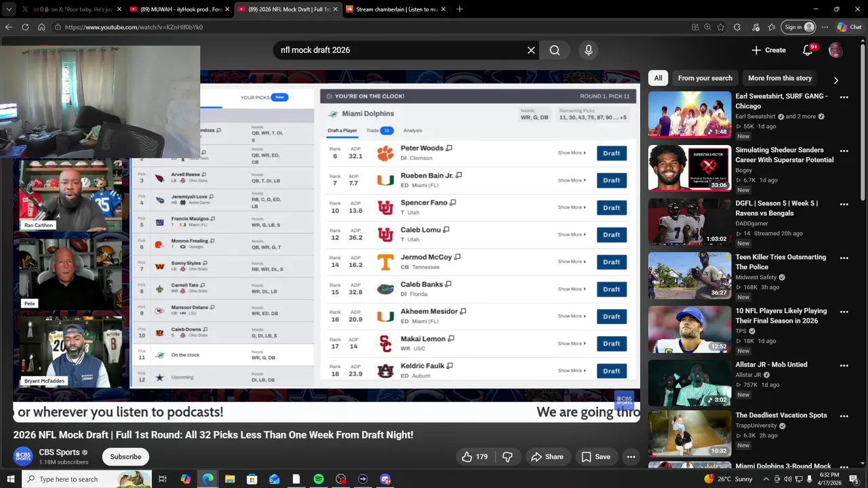Open Edge favorites list icon

pos(772,27)
